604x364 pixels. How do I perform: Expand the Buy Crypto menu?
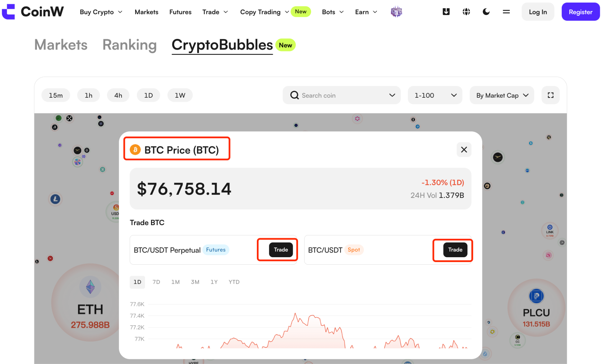coord(101,12)
